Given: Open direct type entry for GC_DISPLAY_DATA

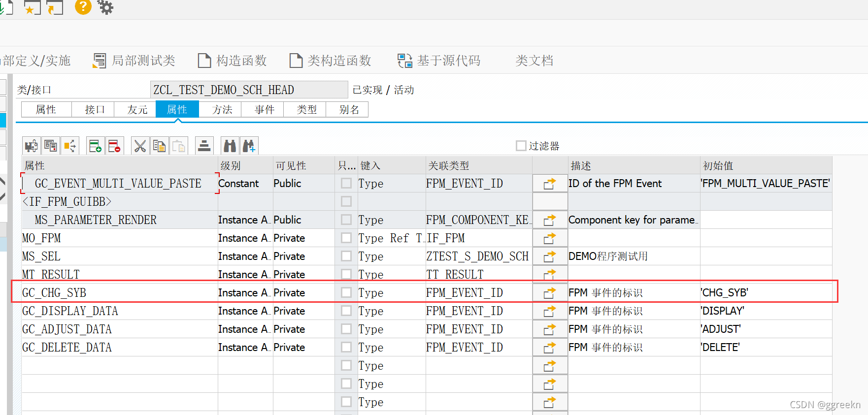Looking at the screenshot, I should tap(550, 311).
